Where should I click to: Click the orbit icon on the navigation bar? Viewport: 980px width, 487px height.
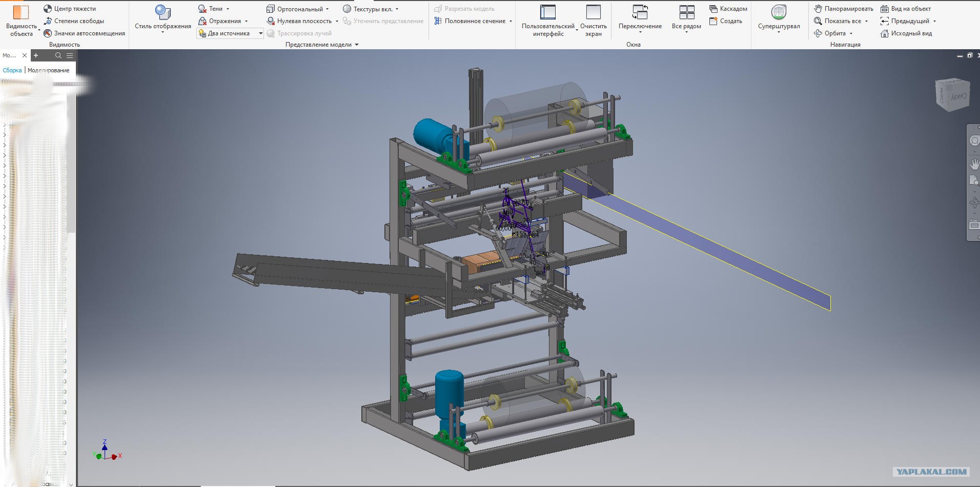[974, 202]
